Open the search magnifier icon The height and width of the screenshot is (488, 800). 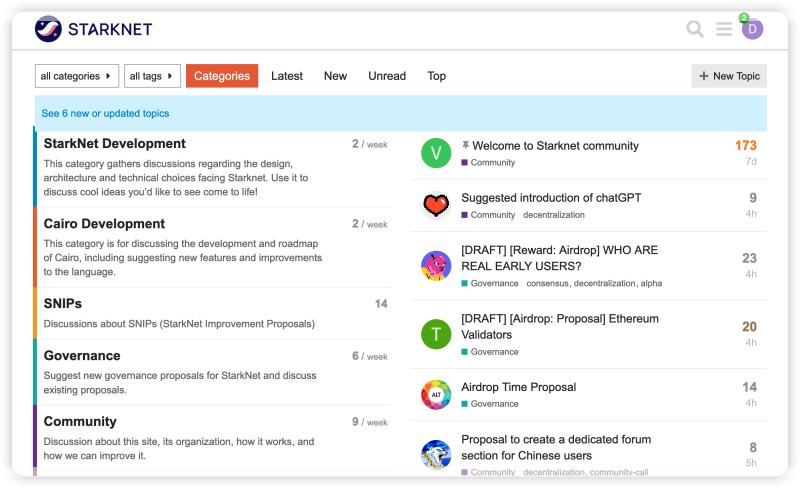point(695,29)
